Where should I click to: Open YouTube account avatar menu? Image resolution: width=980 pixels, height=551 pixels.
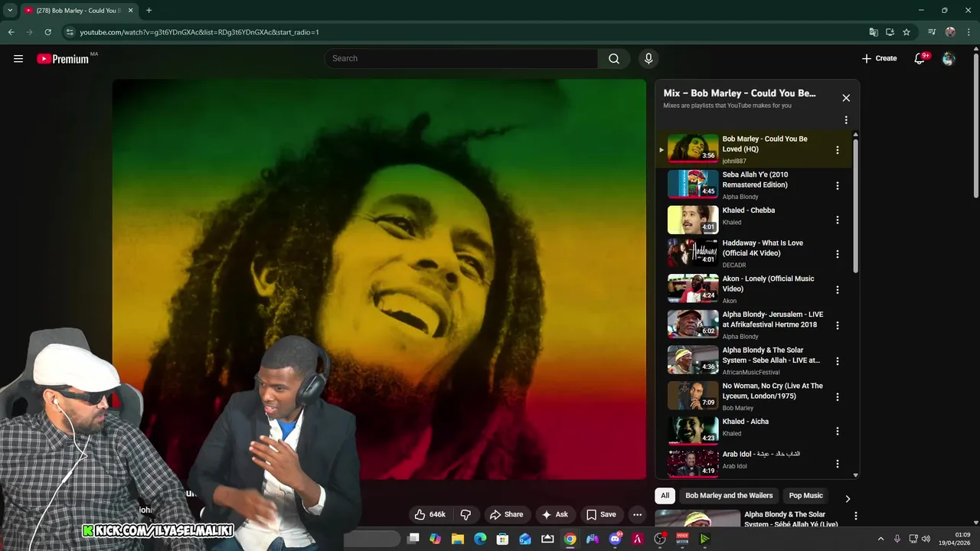point(949,58)
